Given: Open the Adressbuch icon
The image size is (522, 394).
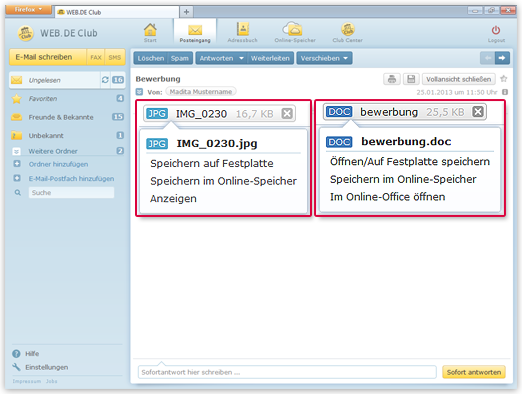Looking at the screenshot, I should coord(243,29).
